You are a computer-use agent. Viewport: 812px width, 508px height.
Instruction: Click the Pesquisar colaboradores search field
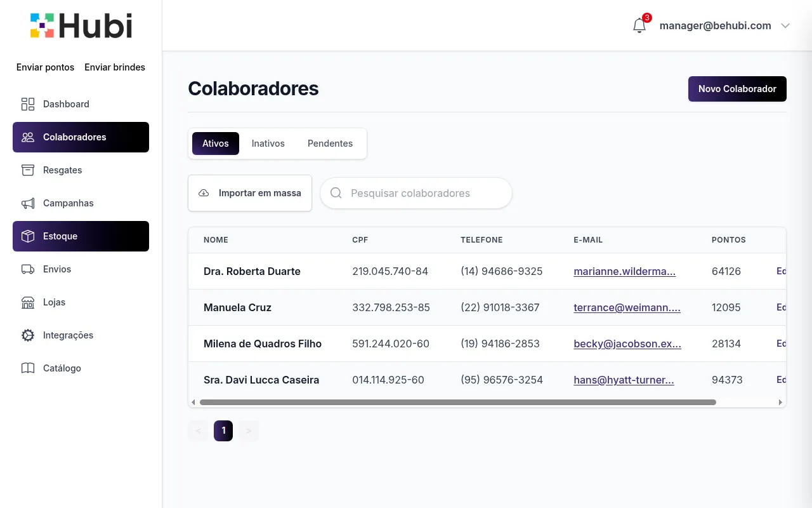coord(416,193)
